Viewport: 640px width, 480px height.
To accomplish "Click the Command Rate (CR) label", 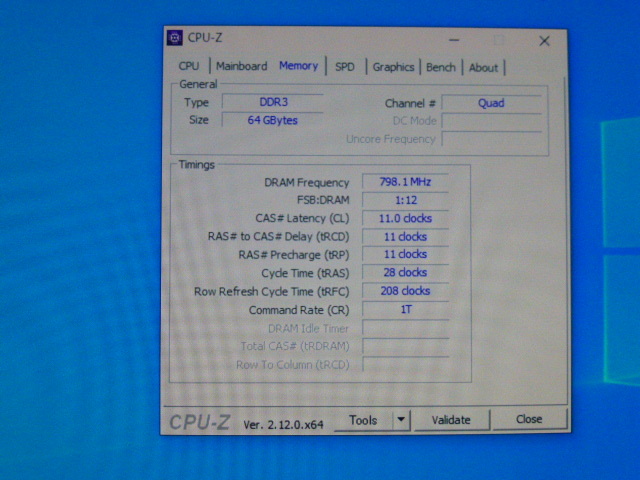I will (299, 310).
